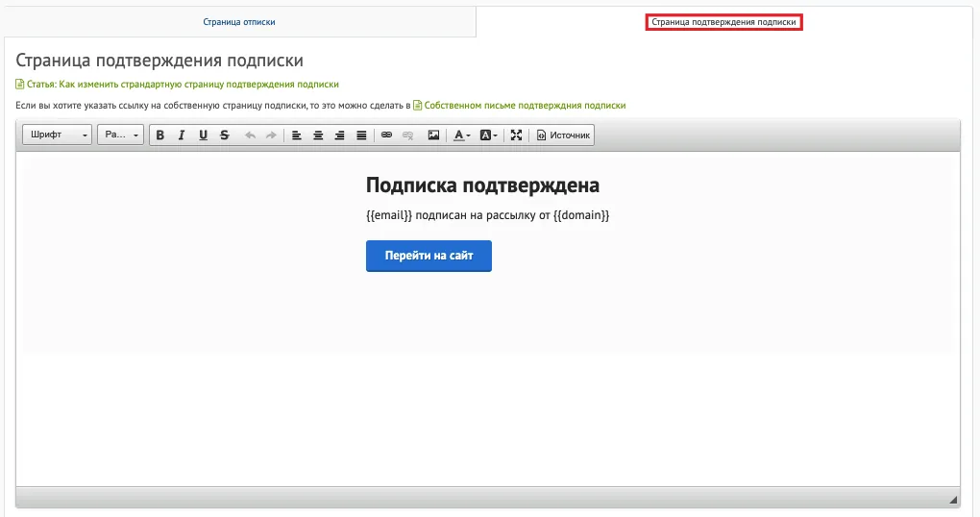980x517 pixels.
Task: Align text to the right
Action: tap(339, 135)
